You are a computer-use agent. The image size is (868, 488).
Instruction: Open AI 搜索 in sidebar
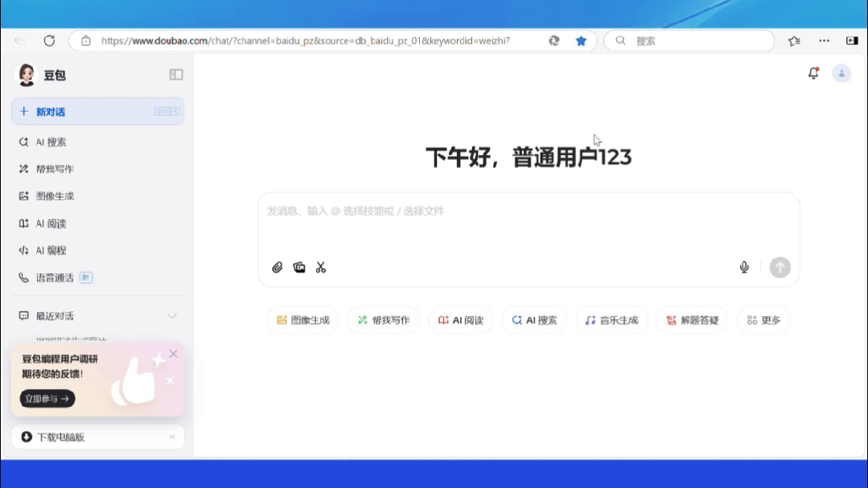pyautogui.click(x=97, y=142)
